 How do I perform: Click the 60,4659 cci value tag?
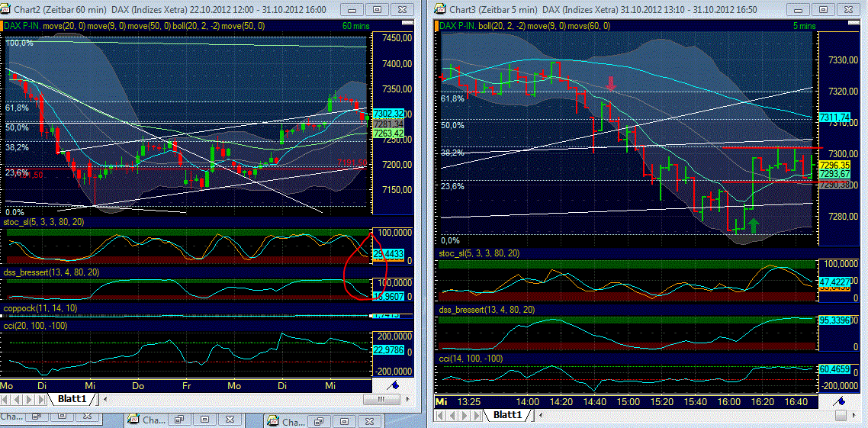834,368
